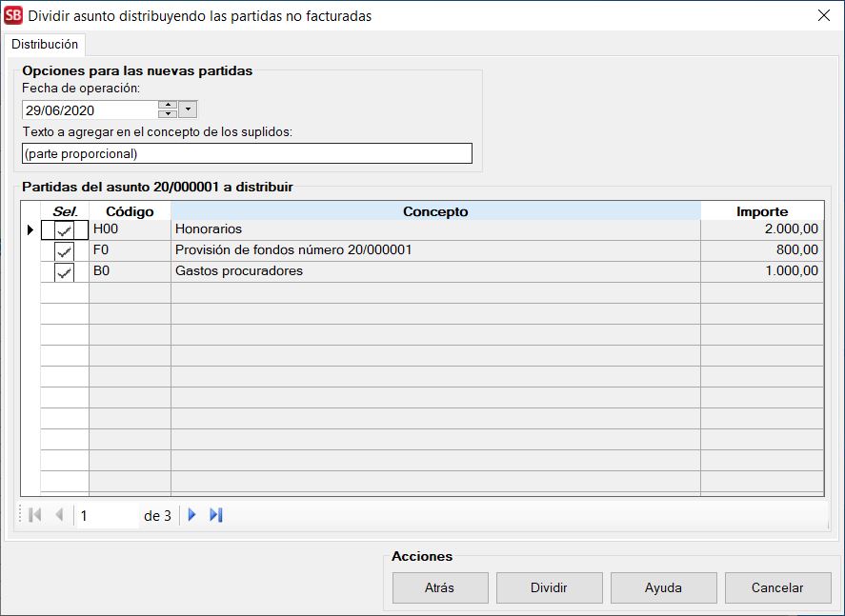The height and width of the screenshot is (616, 845).
Task: Click the row indicator arrow beside Honorarios
Action: point(30,229)
